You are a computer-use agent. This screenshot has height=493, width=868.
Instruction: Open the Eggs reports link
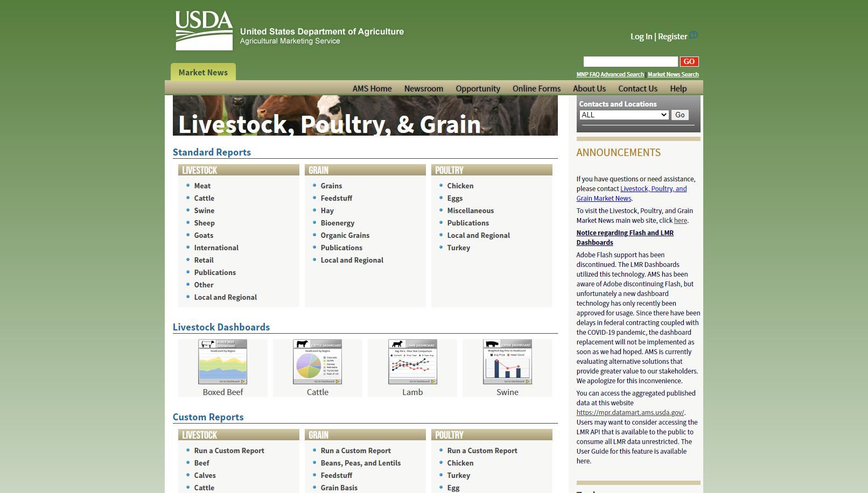(x=455, y=198)
